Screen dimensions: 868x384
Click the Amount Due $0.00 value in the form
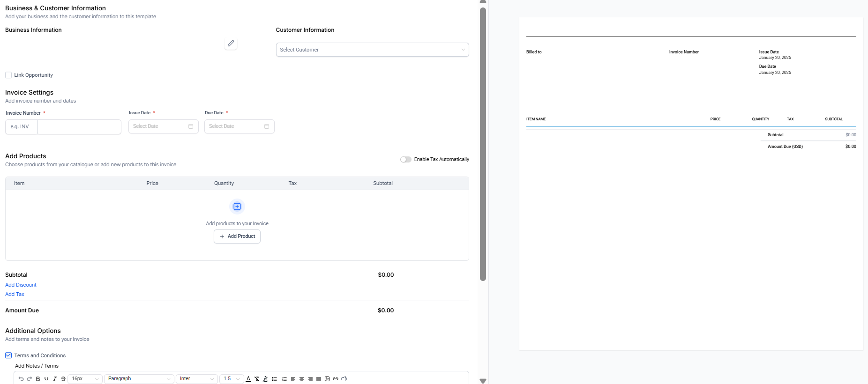tap(386, 310)
